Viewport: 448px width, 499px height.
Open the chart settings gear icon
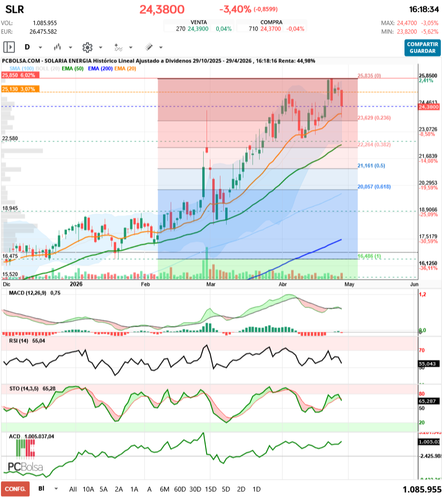click(x=87, y=47)
